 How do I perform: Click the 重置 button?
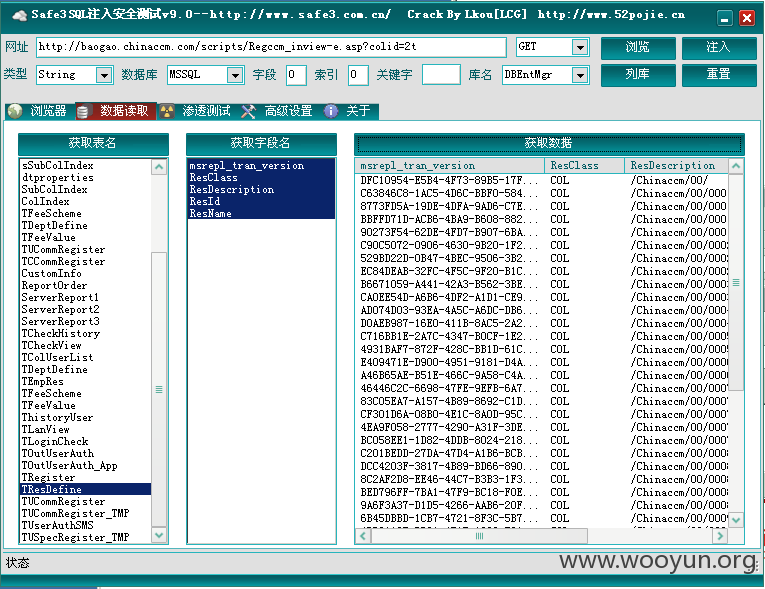click(x=719, y=75)
